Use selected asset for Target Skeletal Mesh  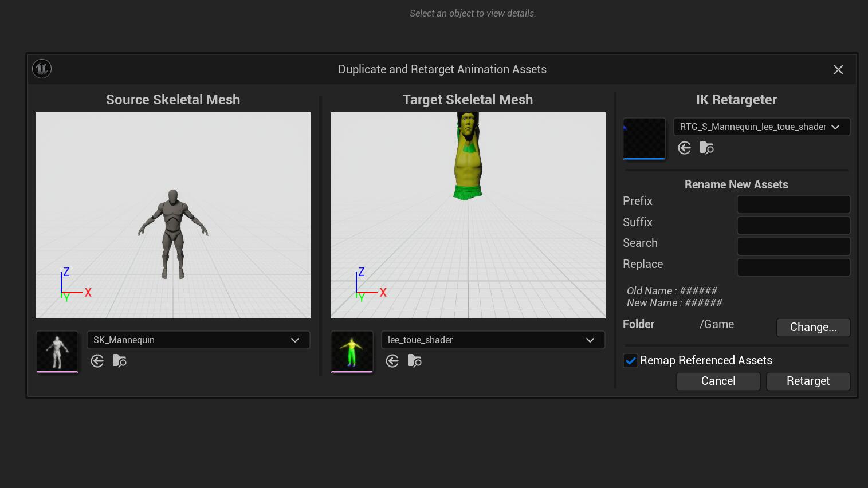point(392,361)
